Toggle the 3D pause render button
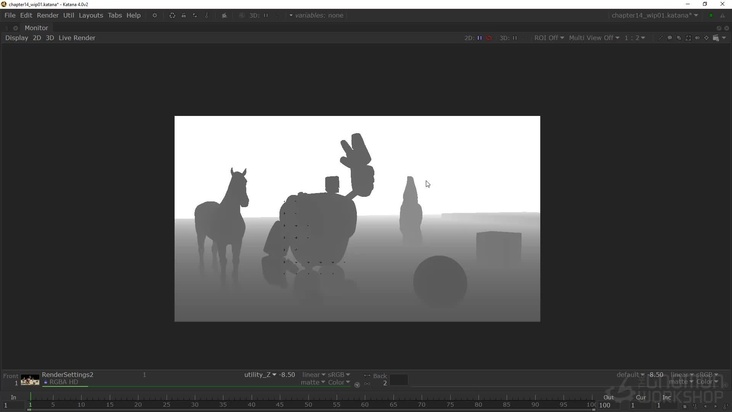732x412 pixels. pos(516,38)
